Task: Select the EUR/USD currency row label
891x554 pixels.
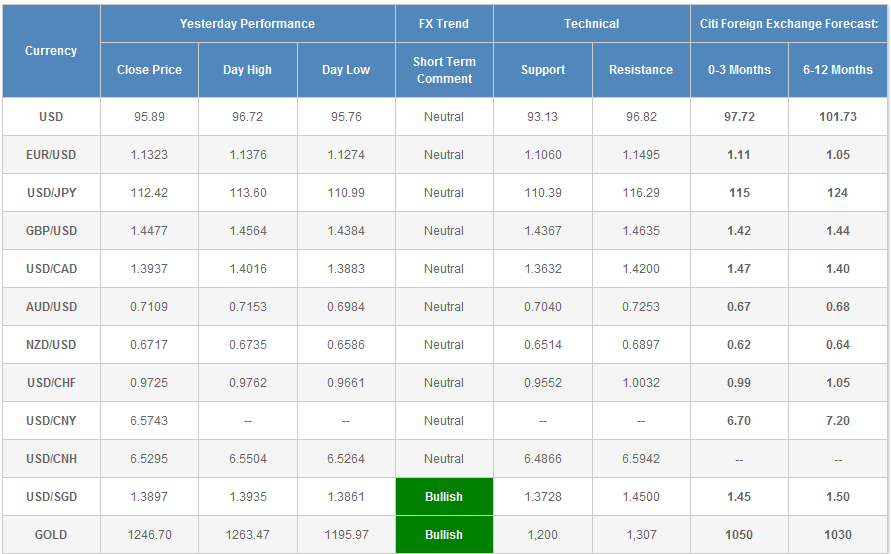Action: coord(51,155)
